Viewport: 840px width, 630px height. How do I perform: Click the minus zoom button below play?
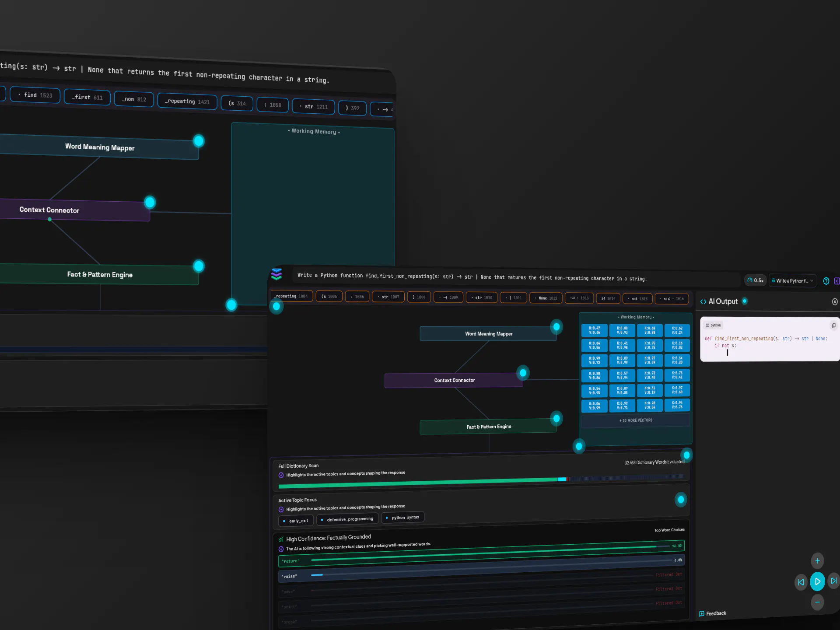(x=817, y=602)
